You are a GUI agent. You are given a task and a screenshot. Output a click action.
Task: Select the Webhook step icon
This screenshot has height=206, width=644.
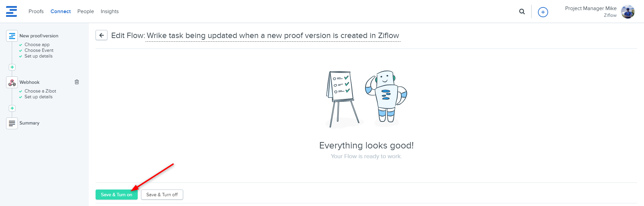pyautogui.click(x=12, y=82)
